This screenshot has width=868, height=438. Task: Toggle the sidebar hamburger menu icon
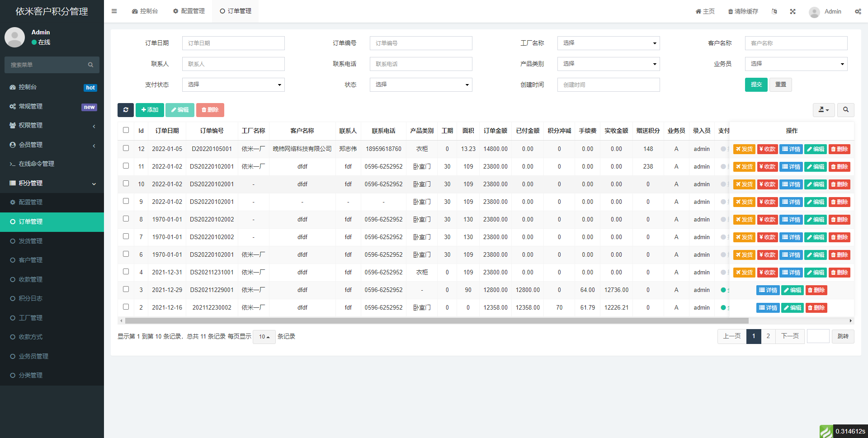tap(114, 11)
